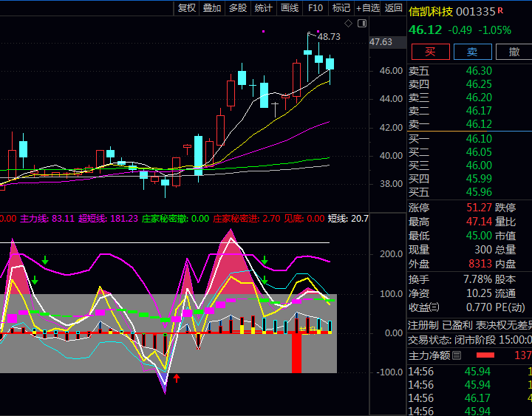The image size is (532, 416).
Task: Click the blue 卖 sell button
Action: (x=471, y=51)
